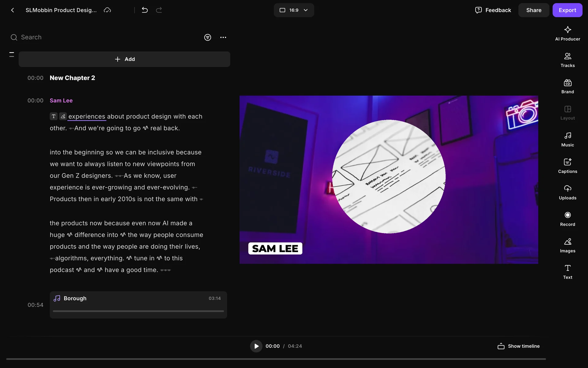This screenshot has height=368, width=588.
Task: Click the Sam Lee speaker name
Action: [x=61, y=101]
